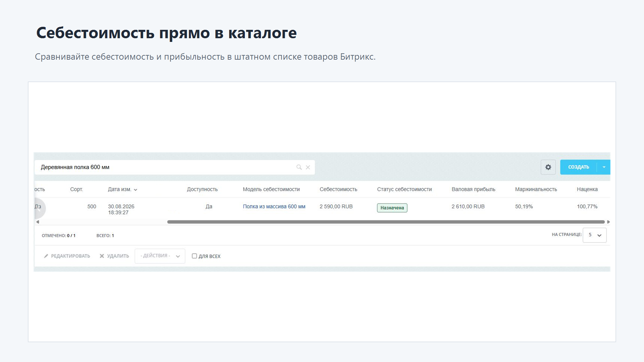The height and width of the screenshot is (362, 644).
Task: Sort by Дата изм. column header
Action: pyautogui.click(x=122, y=189)
